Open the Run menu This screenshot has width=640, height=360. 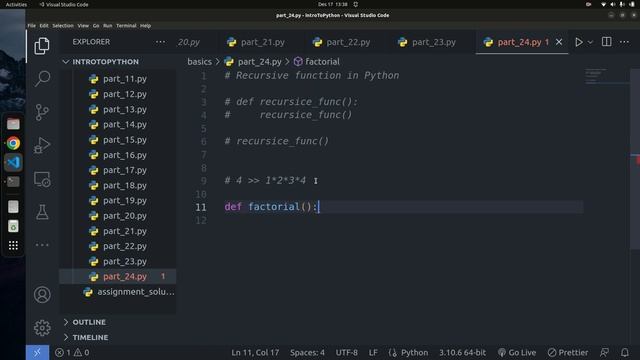108,26
